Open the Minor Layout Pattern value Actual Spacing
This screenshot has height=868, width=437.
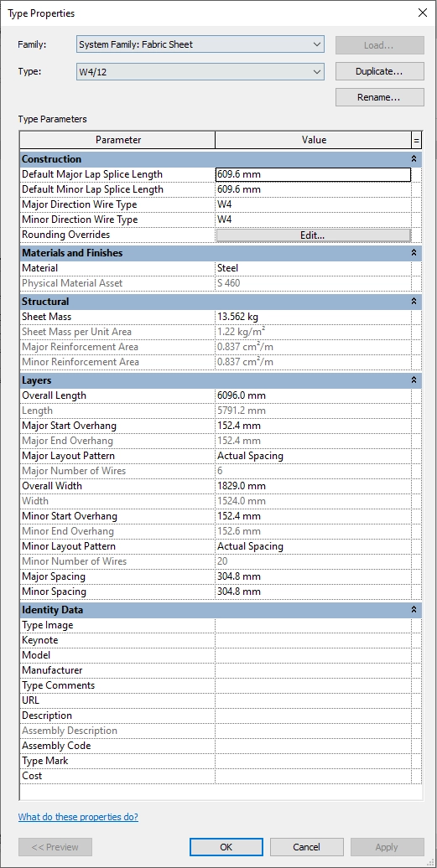pos(313,545)
